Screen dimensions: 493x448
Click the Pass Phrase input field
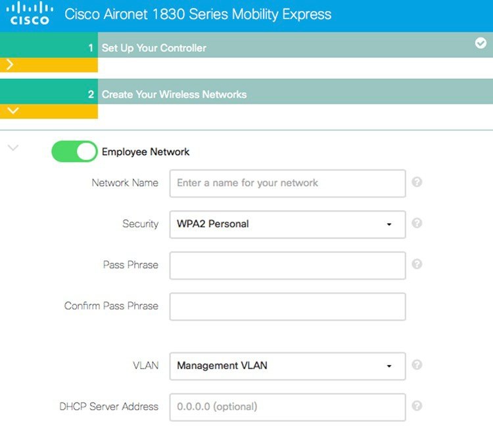point(287,265)
